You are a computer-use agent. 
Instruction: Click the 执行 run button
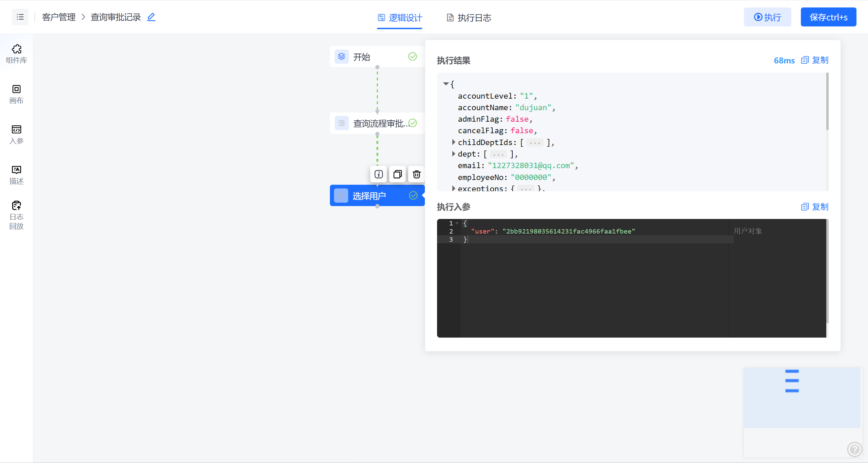pos(767,17)
